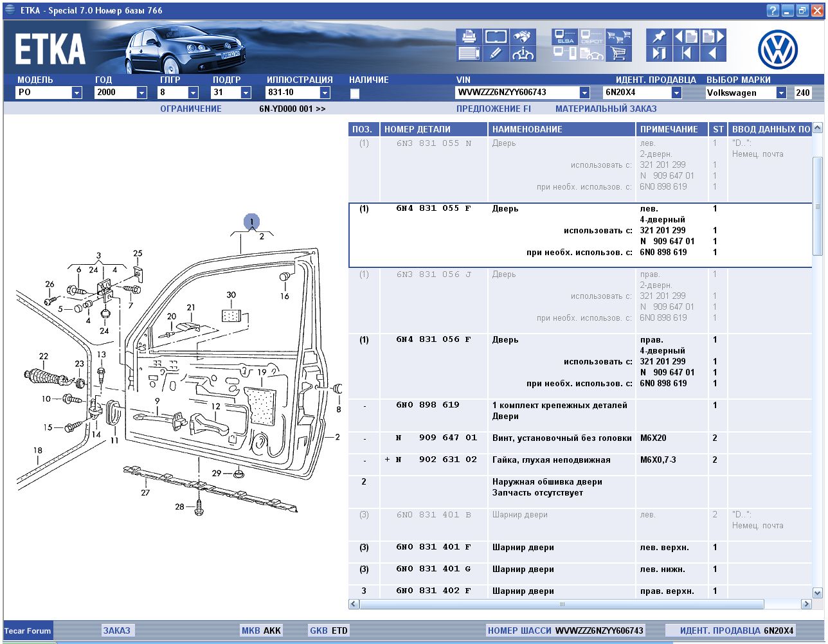Click callout number 27 in the door diagram
The width and height of the screenshot is (828, 644).
(145, 493)
